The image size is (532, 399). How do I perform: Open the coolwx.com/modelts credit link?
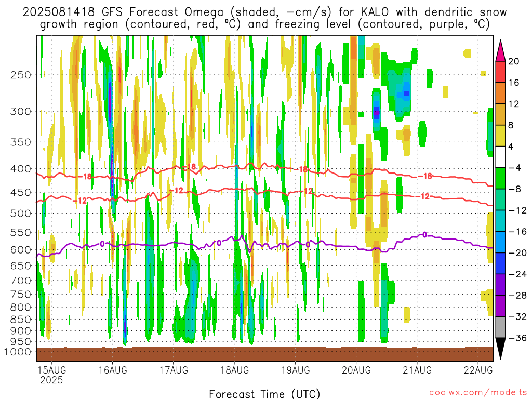478,393
